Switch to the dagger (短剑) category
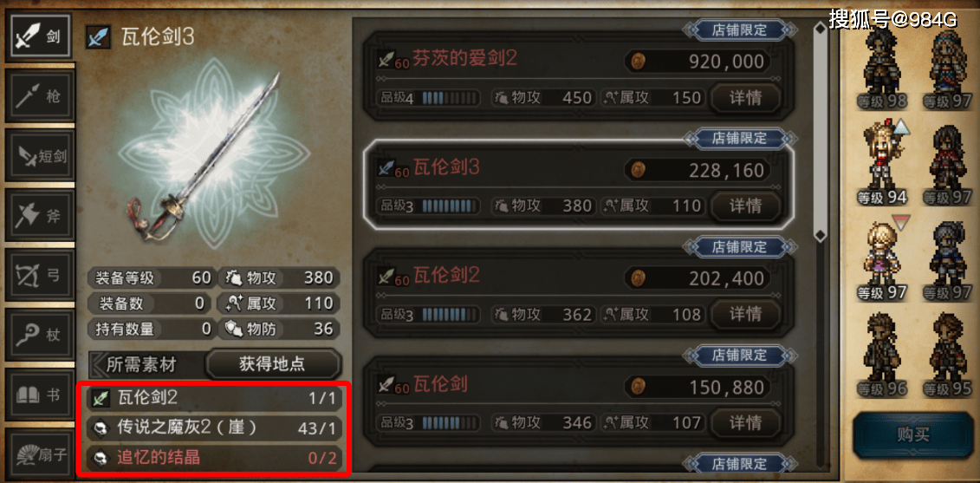980x483 pixels. tap(39, 156)
